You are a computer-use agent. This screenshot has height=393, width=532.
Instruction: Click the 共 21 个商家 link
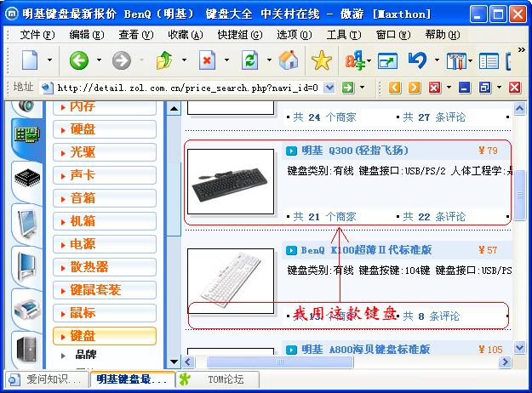click(x=324, y=217)
